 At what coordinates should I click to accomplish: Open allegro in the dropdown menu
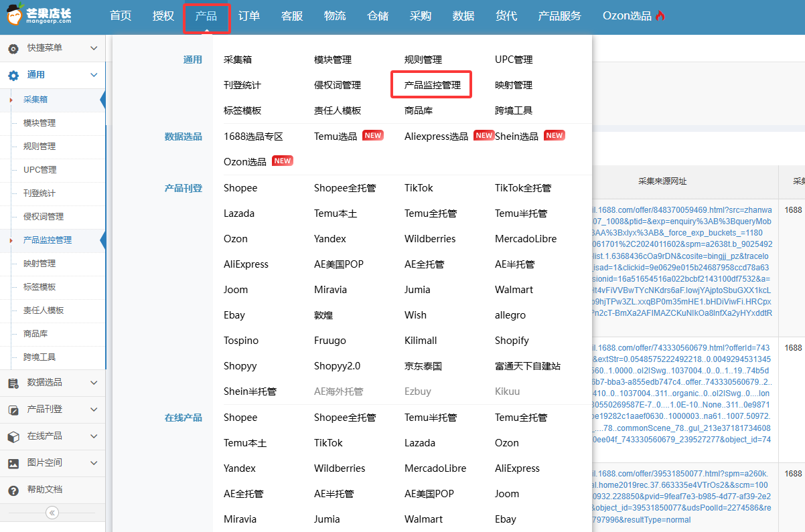pos(510,315)
